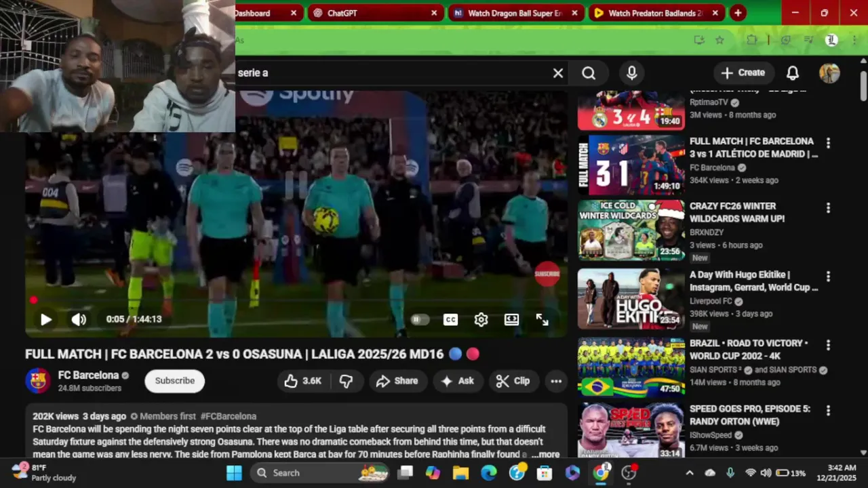
Task: Open the Chrome profile icon
Action: pos(831,40)
